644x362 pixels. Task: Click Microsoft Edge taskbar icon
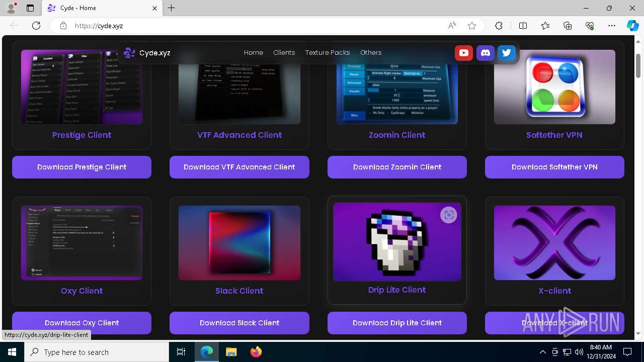coord(207,352)
